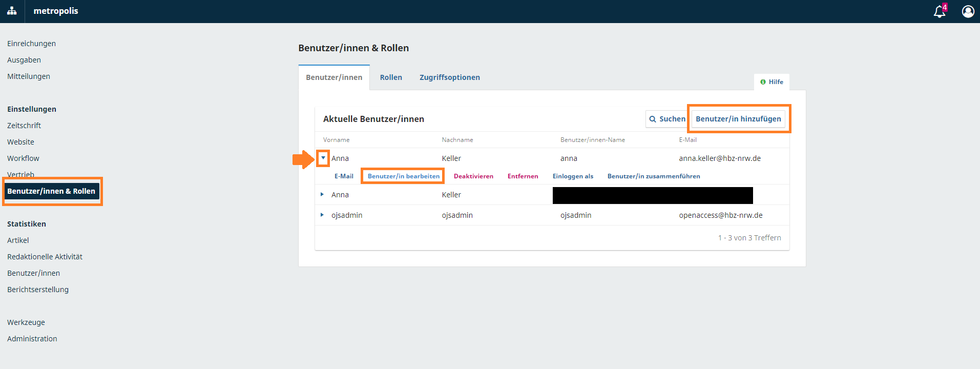The height and width of the screenshot is (369, 980).
Task: Click Benutzer/in hinzufügen button
Action: pos(738,119)
